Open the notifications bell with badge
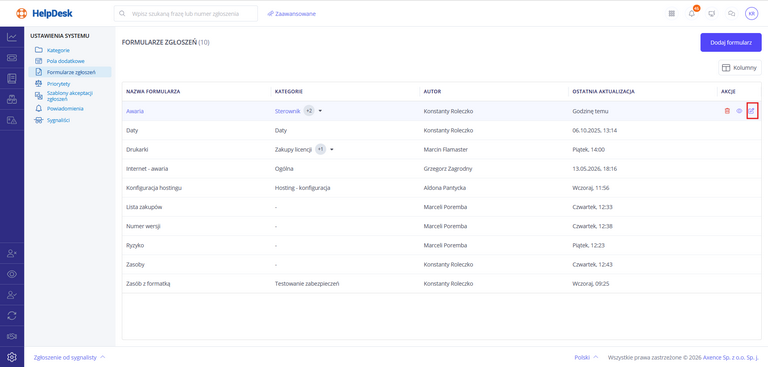The height and width of the screenshot is (367, 768). point(692,14)
